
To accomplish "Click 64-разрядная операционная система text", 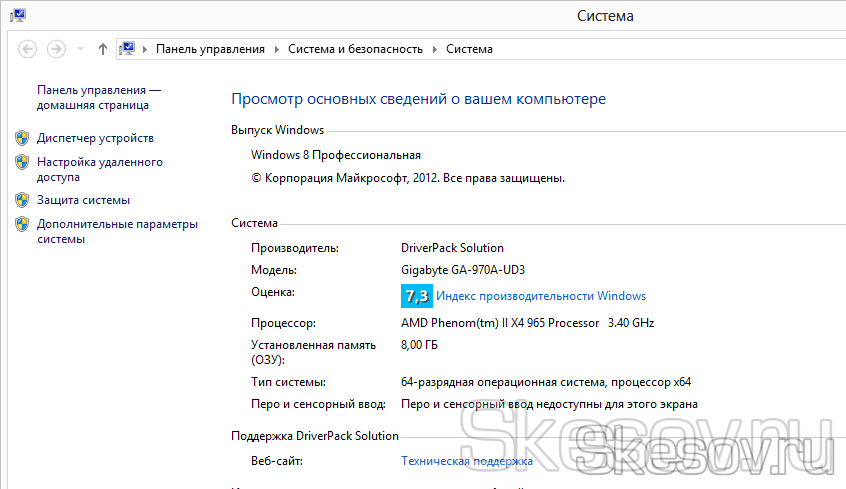I will click(546, 382).
